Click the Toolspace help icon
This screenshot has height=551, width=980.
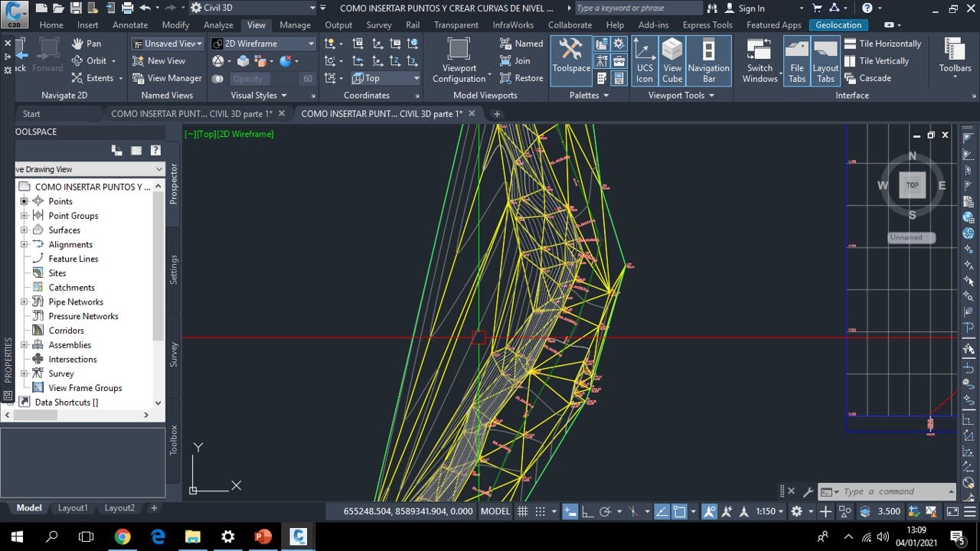coord(155,151)
